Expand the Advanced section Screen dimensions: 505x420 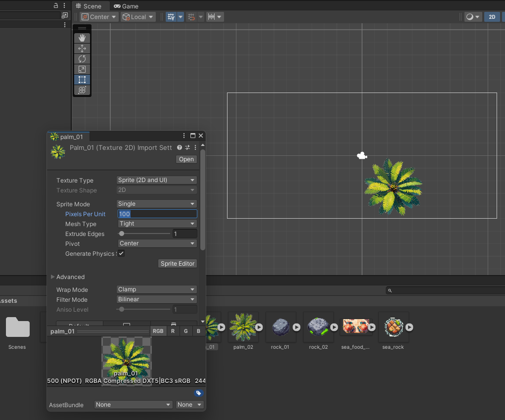click(53, 277)
